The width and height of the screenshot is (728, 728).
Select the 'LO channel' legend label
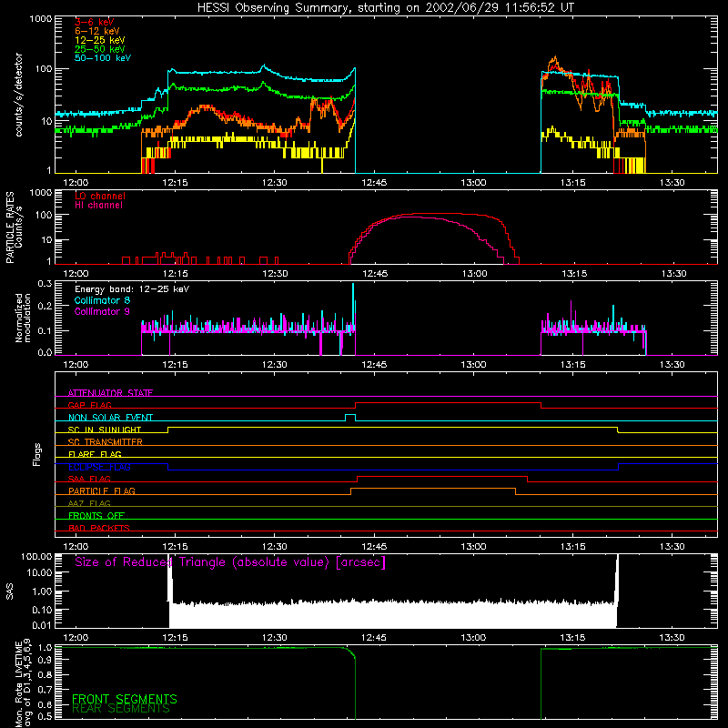(x=100, y=196)
